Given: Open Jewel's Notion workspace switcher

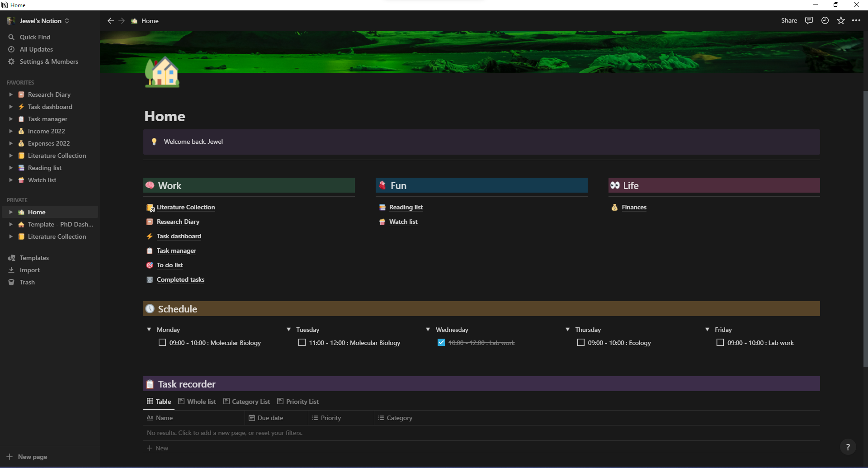Looking at the screenshot, I should 38,21.
